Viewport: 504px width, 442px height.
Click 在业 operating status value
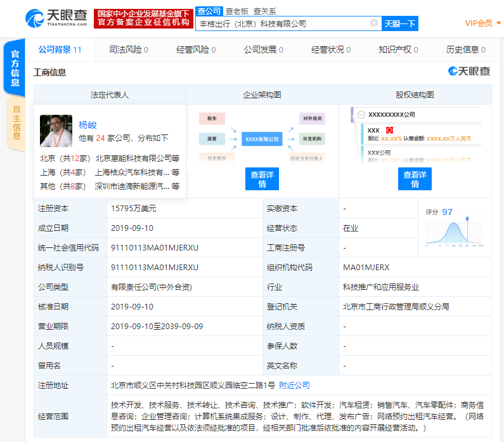pyautogui.click(x=351, y=228)
